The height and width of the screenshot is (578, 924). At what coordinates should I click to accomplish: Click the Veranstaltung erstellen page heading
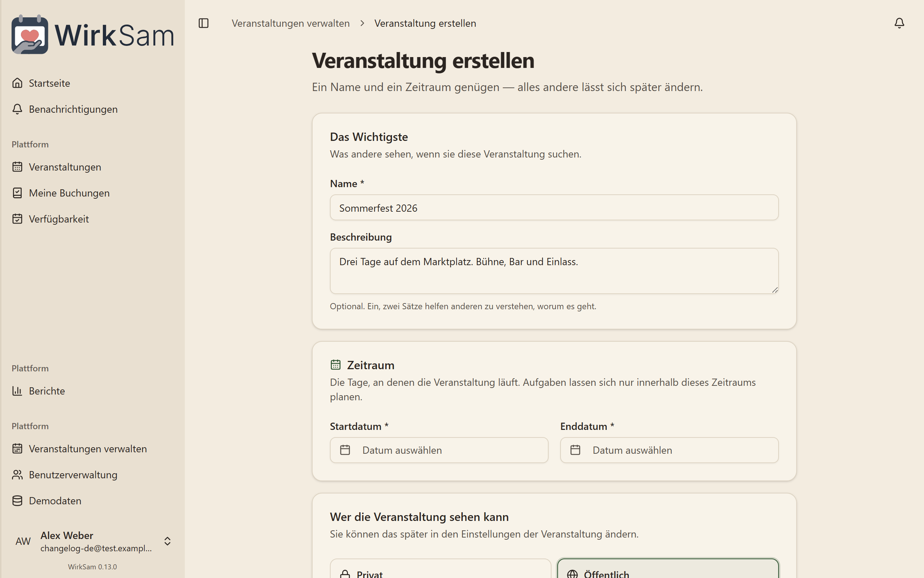click(423, 60)
